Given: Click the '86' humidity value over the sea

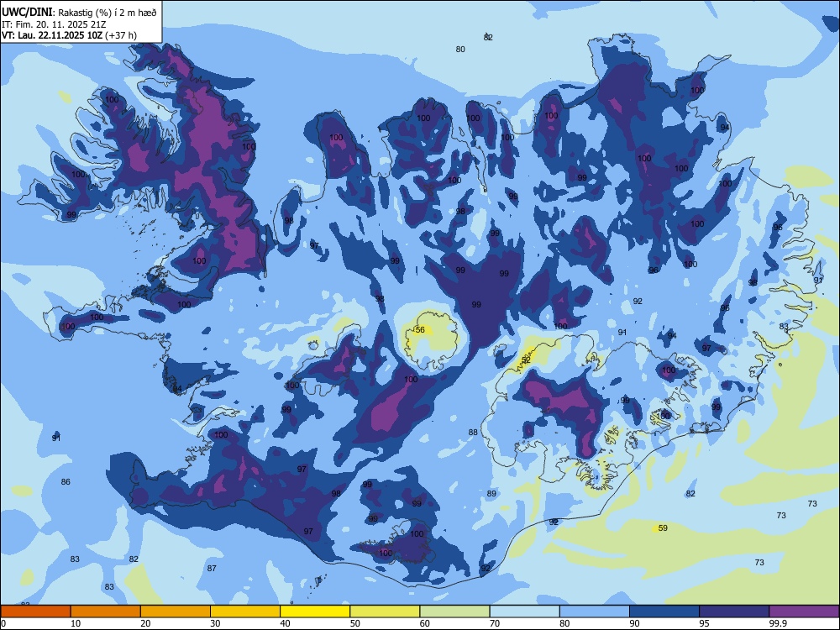Looking at the screenshot, I should pos(66,482).
